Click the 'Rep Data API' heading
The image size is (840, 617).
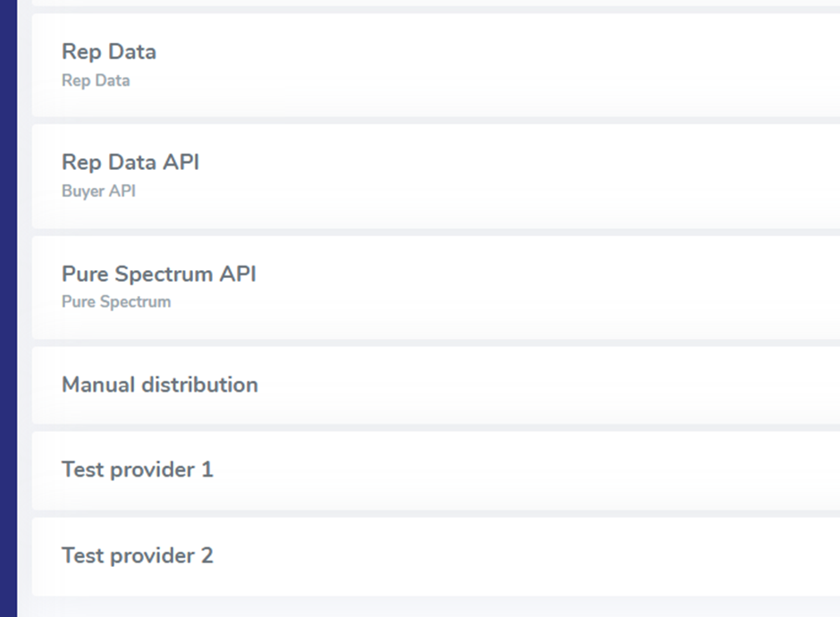(130, 163)
